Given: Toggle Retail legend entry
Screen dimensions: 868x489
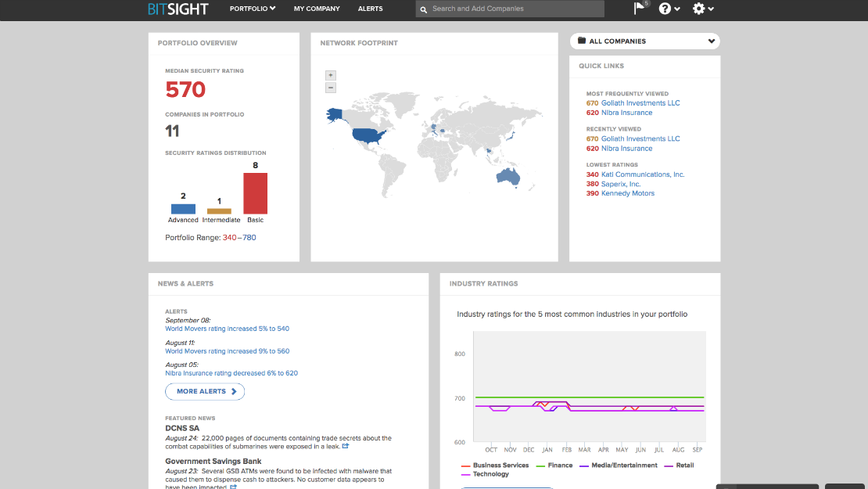Looking at the screenshot, I should [679, 466].
